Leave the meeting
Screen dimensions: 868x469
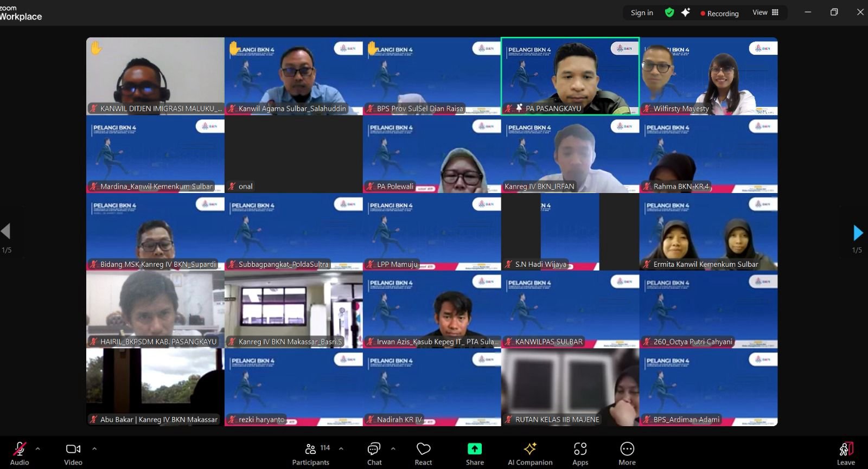click(845, 454)
